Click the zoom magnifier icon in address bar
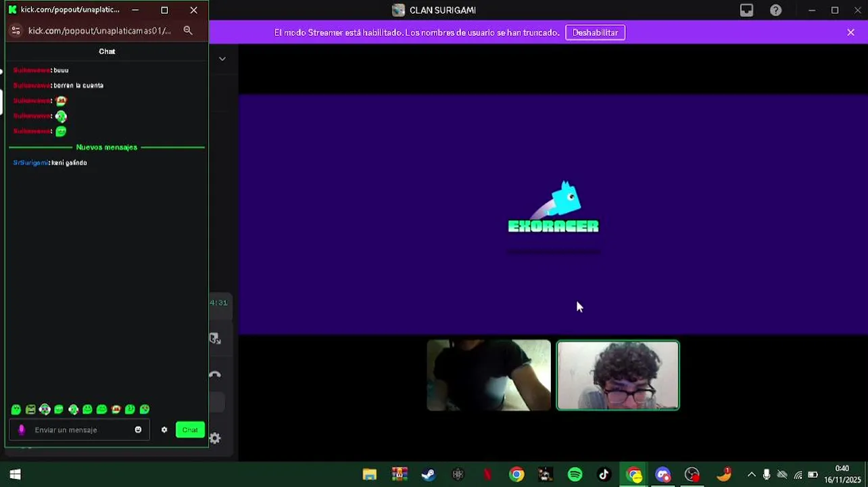 pos(188,30)
